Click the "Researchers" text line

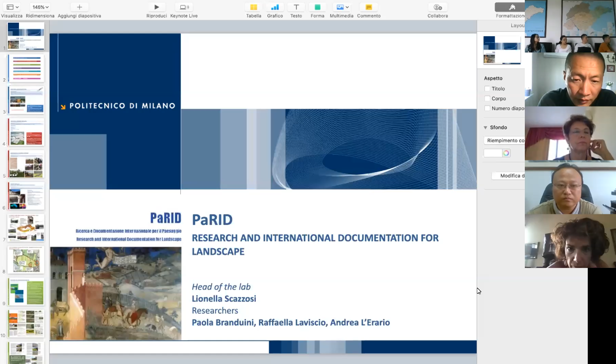[x=215, y=311]
